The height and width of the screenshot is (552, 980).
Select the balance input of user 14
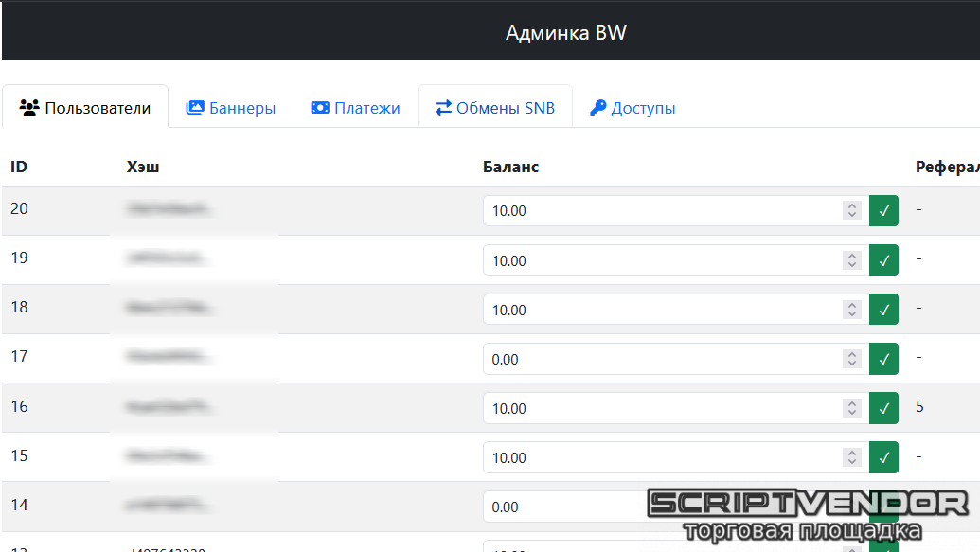(x=559, y=507)
